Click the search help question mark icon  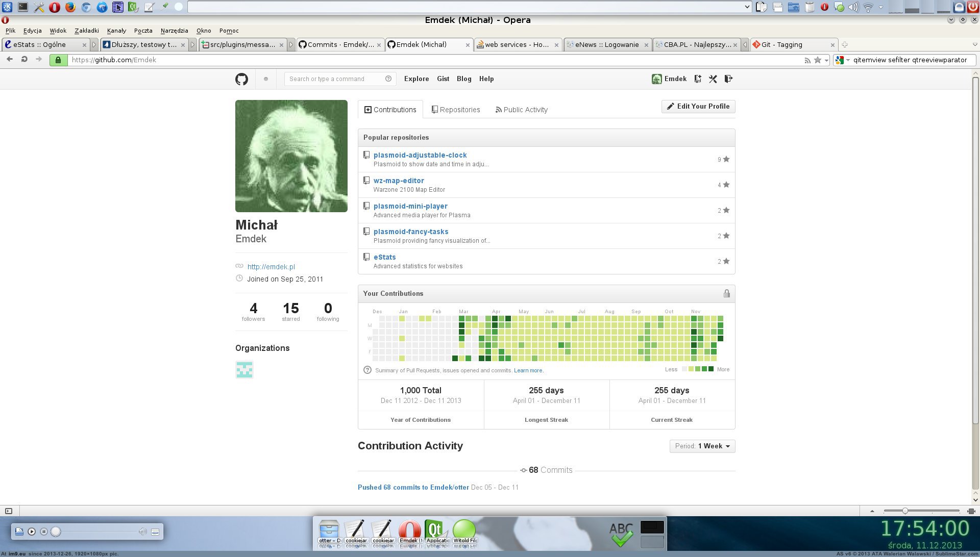point(388,79)
